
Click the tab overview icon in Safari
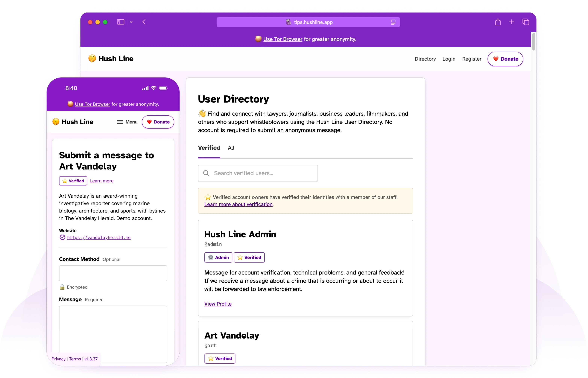coord(526,22)
